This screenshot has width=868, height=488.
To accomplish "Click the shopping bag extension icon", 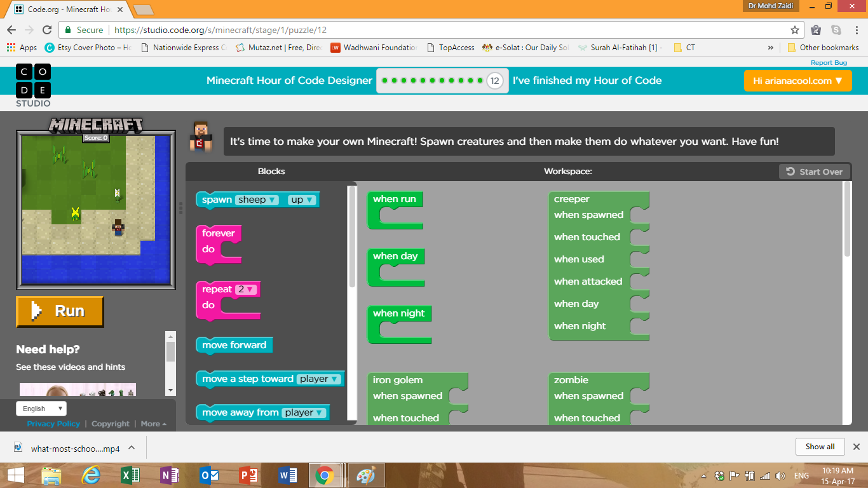I will click(x=817, y=30).
